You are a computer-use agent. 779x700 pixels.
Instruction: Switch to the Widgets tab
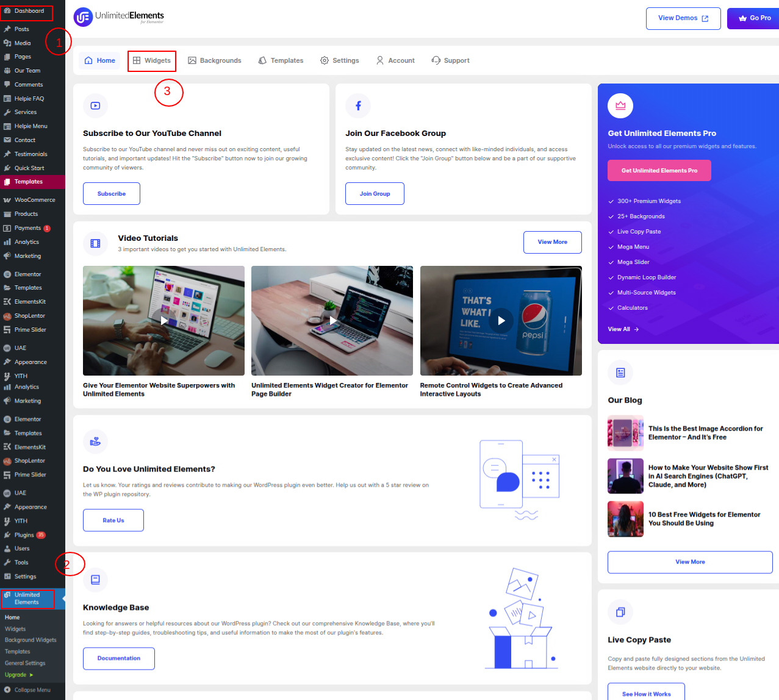click(152, 60)
